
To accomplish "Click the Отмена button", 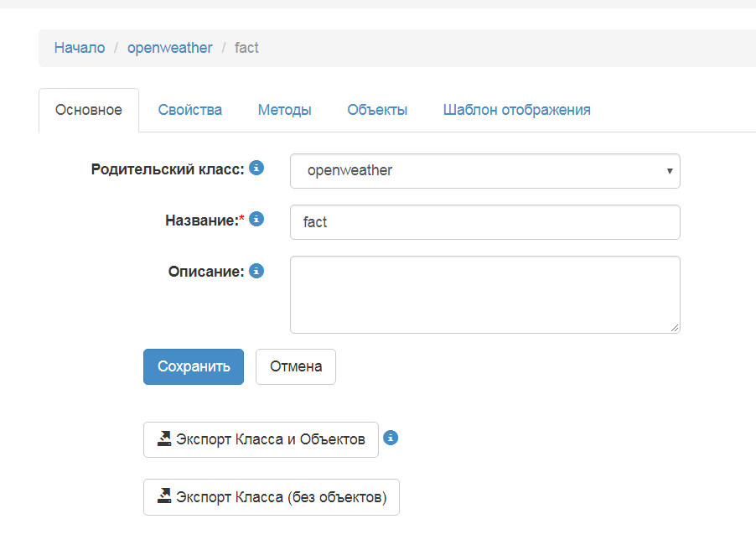I will click(x=295, y=366).
